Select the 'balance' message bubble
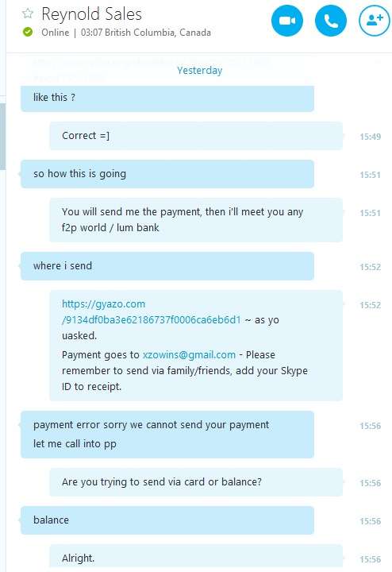The height and width of the screenshot is (572, 392). click(x=167, y=520)
